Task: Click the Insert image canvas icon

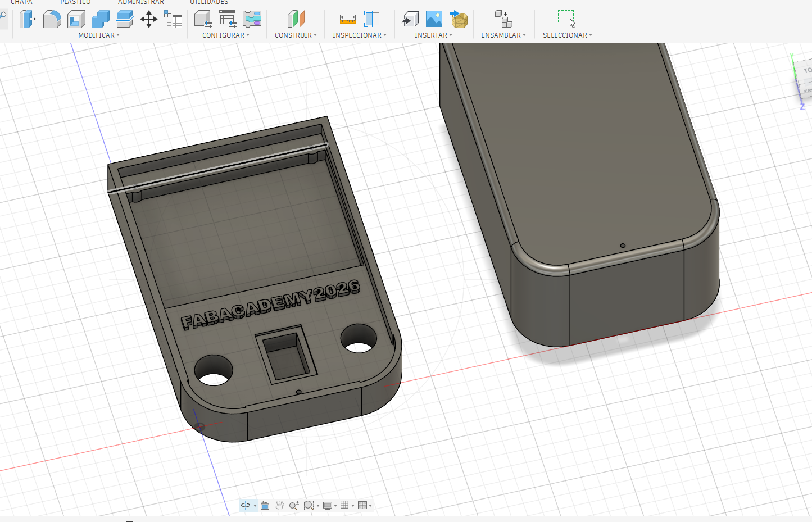Action: click(434, 19)
